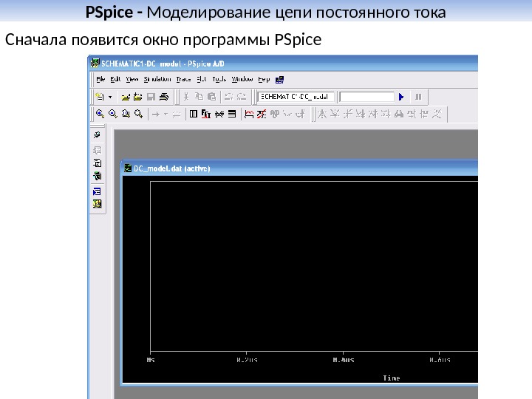532x399 pixels.
Task: Open the SCHEMATIC1-DC_model profile combo box
Action: 296,97
